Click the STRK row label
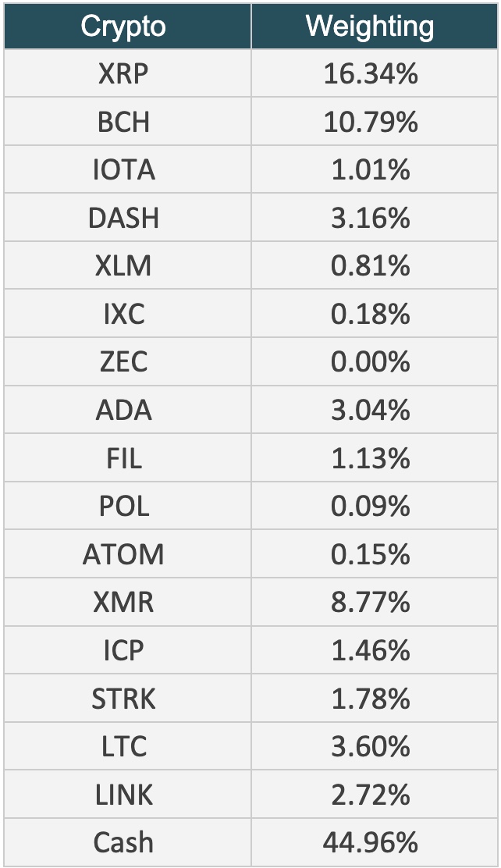The image size is (501, 868). click(123, 699)
